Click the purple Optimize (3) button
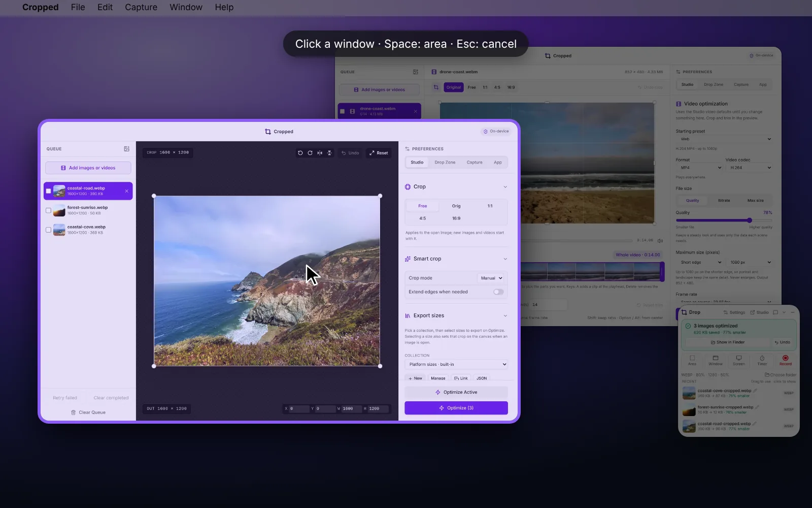Viewport: 812px width, 508px height. [x=456, y=408]
